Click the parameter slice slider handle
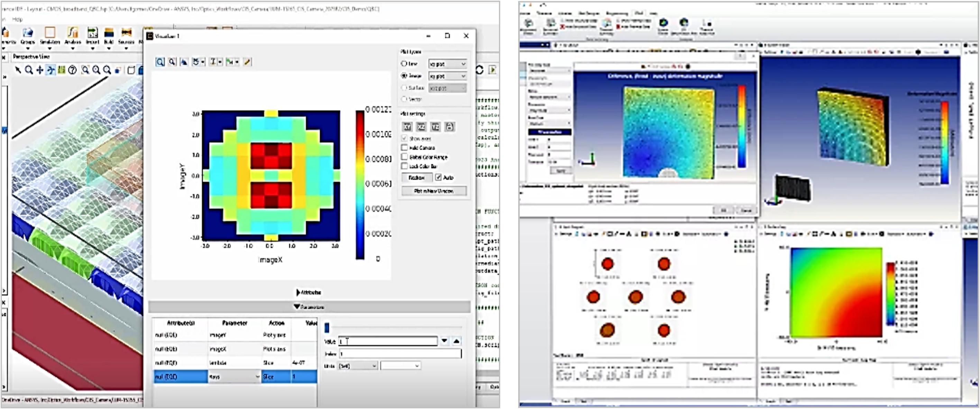 point(327,328)
